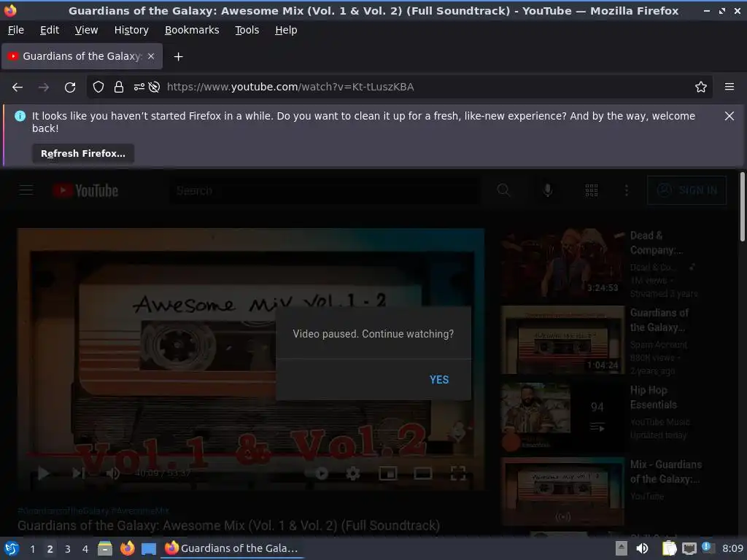Screen dimensions: 747x560
Task: Click the SIGN IN button
Action: pos(686,190)
